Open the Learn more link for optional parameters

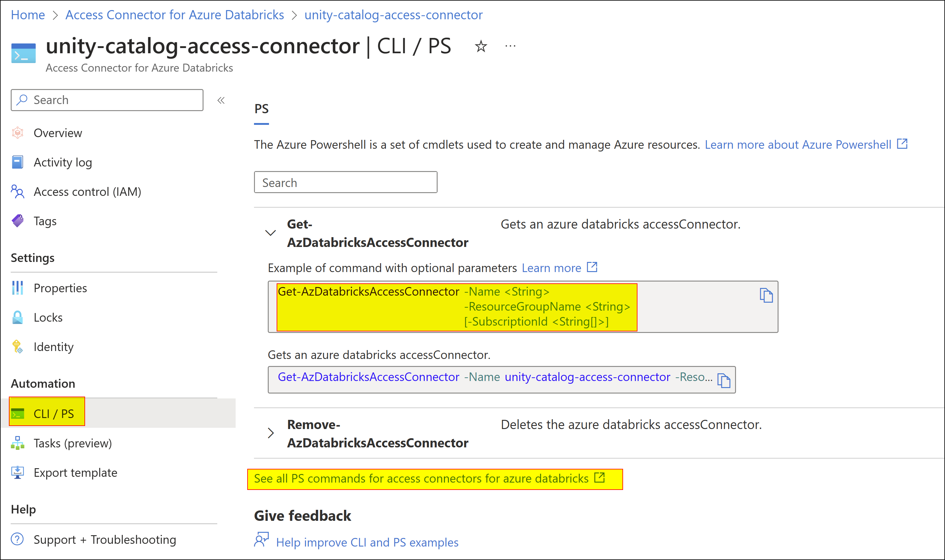551,268
